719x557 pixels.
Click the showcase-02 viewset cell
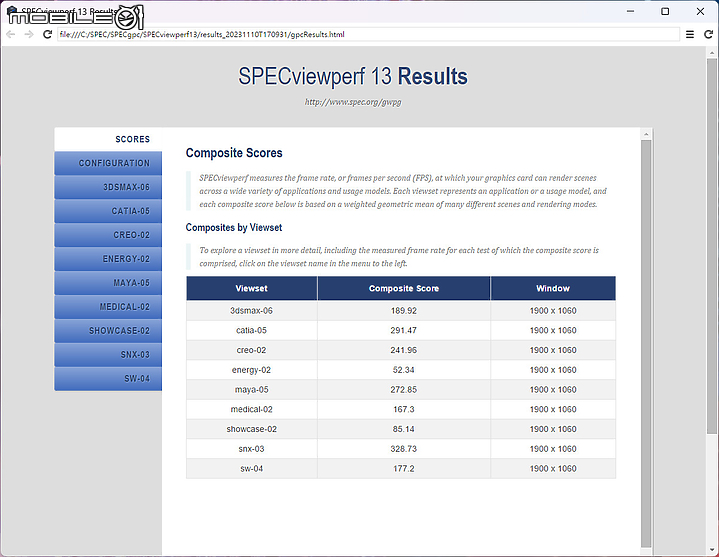tap(251, 429)
